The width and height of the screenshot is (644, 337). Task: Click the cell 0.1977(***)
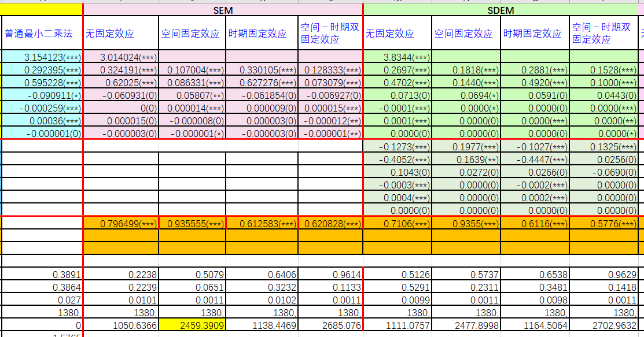point(466,147)
